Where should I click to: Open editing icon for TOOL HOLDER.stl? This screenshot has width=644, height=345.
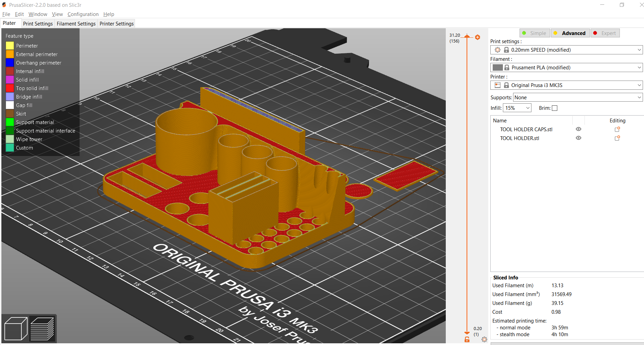[617, 138]
